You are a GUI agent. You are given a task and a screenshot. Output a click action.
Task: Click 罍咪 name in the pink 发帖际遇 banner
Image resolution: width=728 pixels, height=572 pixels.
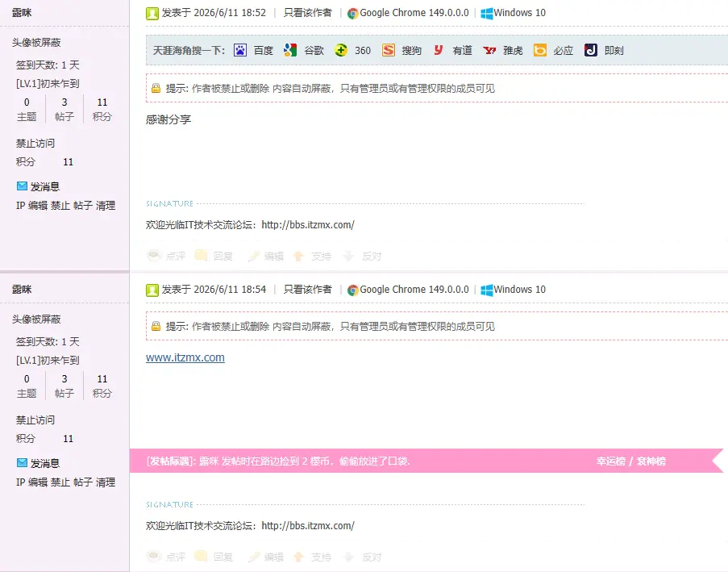209,461
